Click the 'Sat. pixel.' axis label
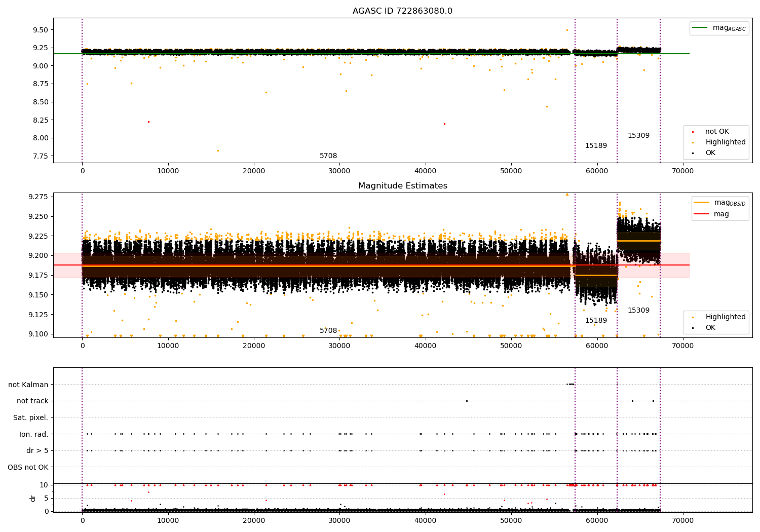 tap(31, 418)
